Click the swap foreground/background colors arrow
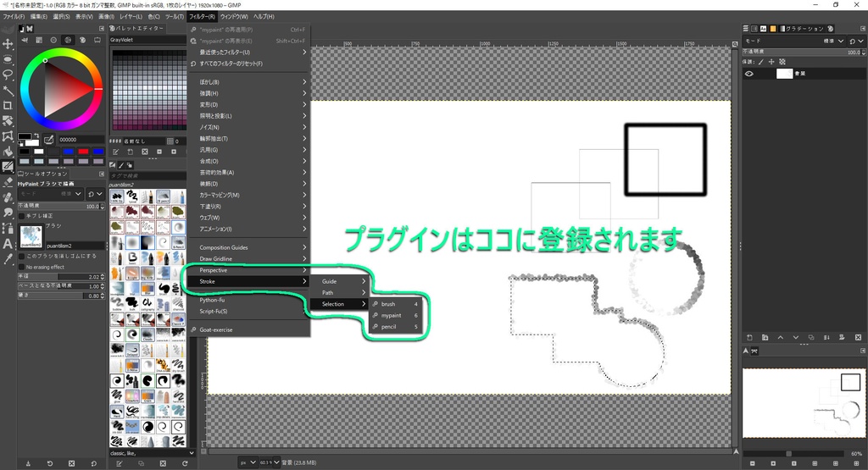 (x=36, y=135)
